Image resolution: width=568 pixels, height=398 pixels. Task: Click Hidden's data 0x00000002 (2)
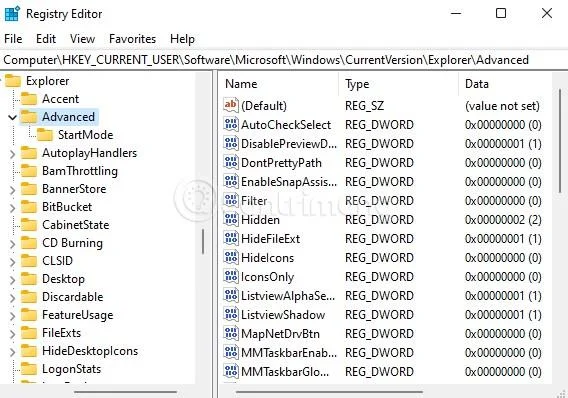(503, 220)
